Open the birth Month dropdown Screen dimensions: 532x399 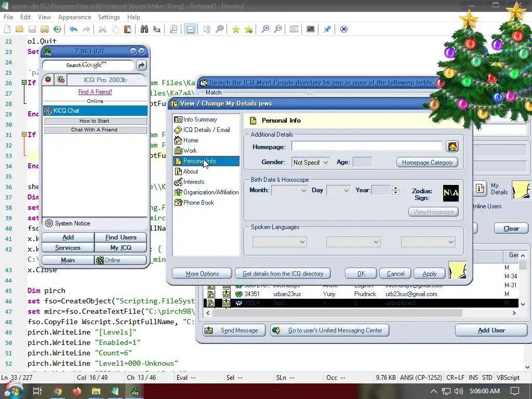tap(289, 191)
